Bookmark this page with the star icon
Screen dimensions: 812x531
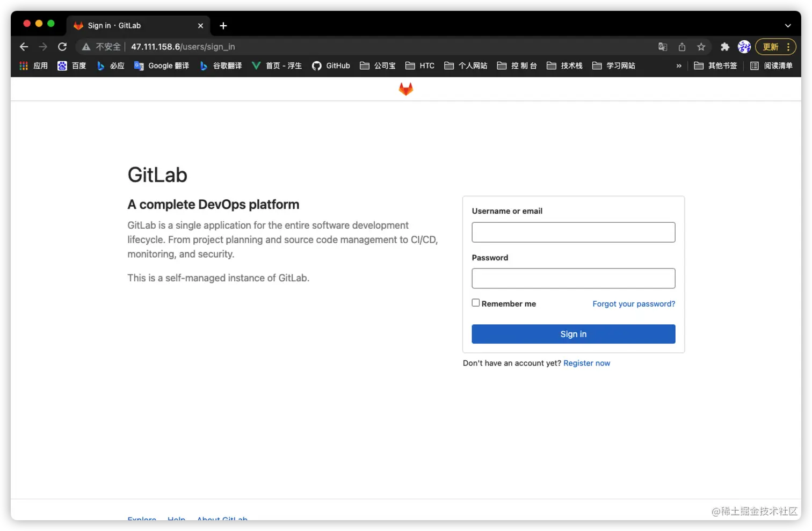click(x=701, y=47)
